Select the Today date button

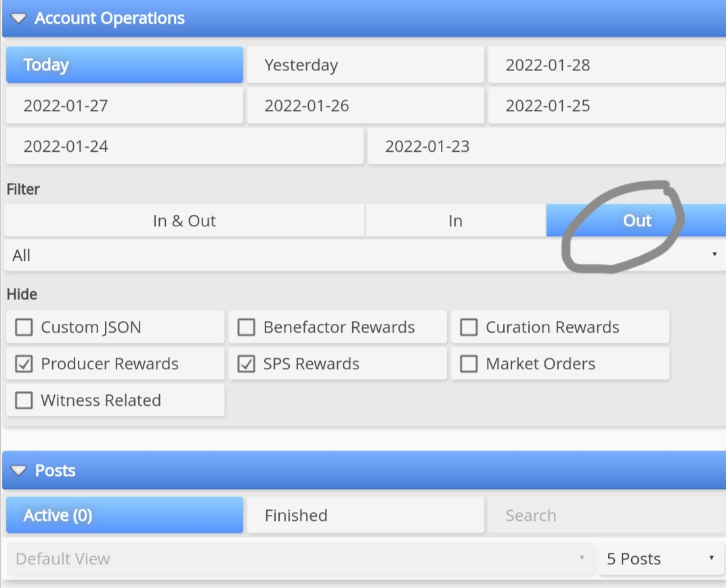point(125,65)
